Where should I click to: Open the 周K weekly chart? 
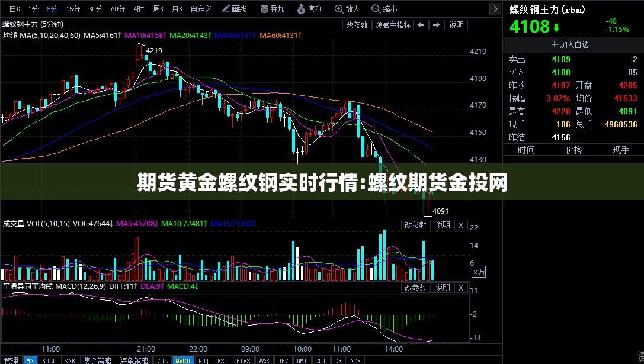[x=158, y=9]
